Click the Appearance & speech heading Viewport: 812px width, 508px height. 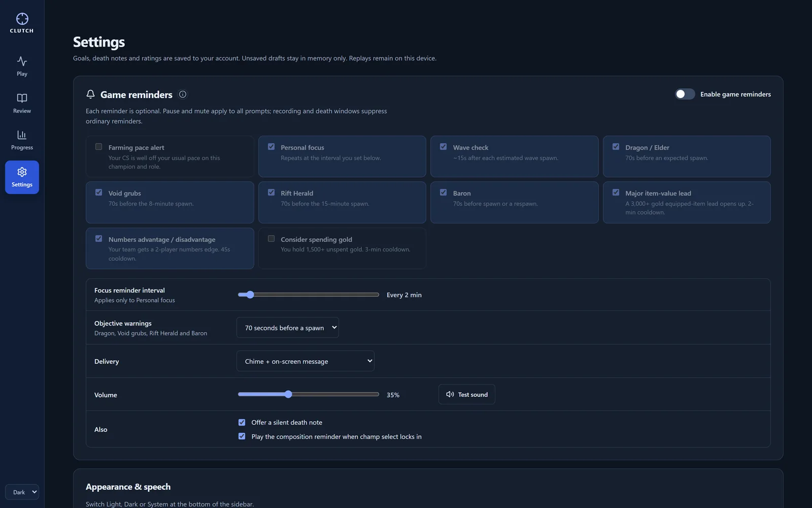(128, 487)
